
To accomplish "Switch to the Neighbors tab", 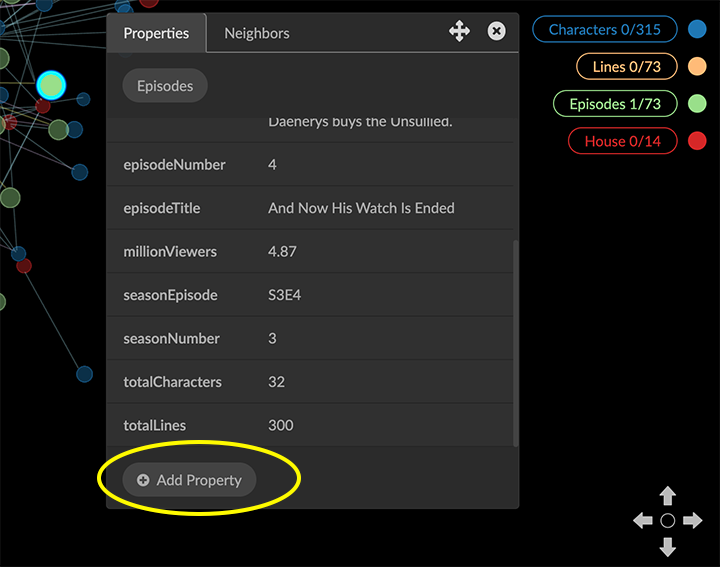I will [257, 33].
